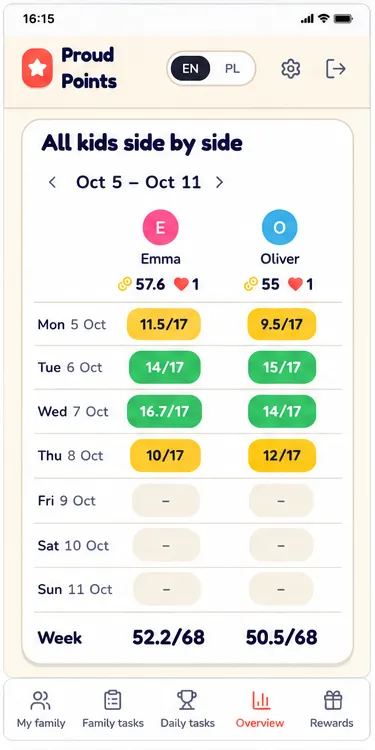375x750 pixels.
Task: Advance to next week with right chevron
Action: click(x=220, y=182)
